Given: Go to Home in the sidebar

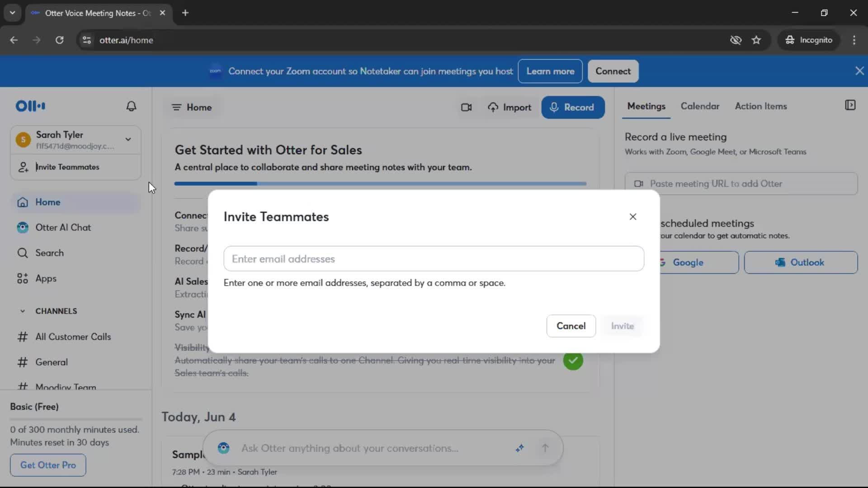Looking at the screenshot, I should click(x=75, y=202).
